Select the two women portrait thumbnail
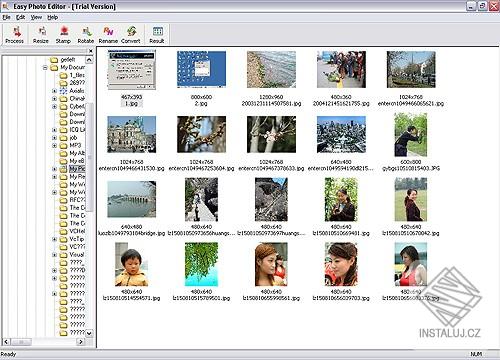The image size is (500, 360). click(271, 264)
